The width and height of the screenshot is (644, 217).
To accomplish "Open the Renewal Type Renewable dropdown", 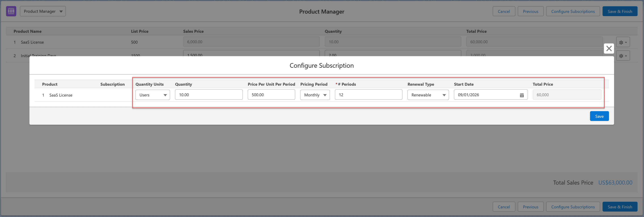I will point(428,95).
